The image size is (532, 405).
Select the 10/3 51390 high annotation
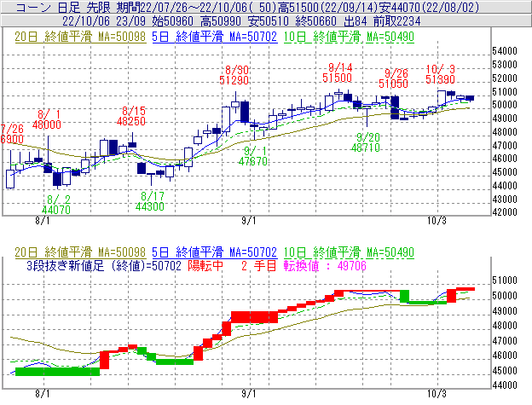click(x=440, y=73)
